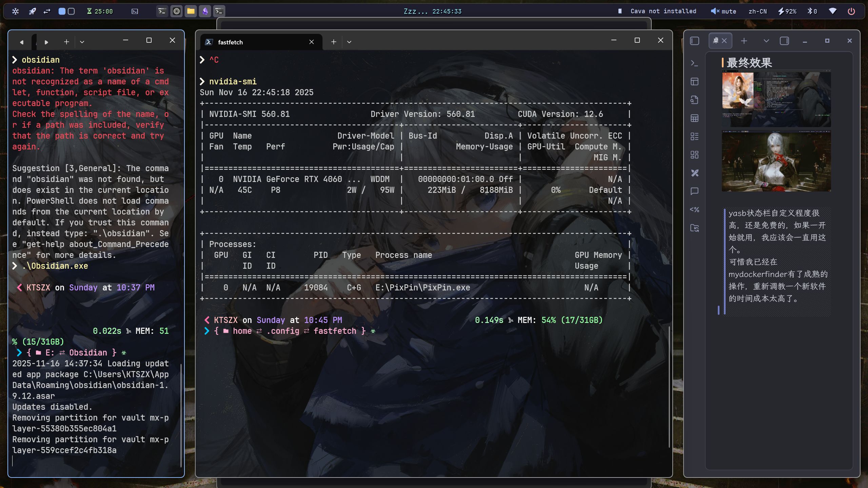Switch to the second empty workspace indicator
Screen dimensions: 868x488
point(71,11)
